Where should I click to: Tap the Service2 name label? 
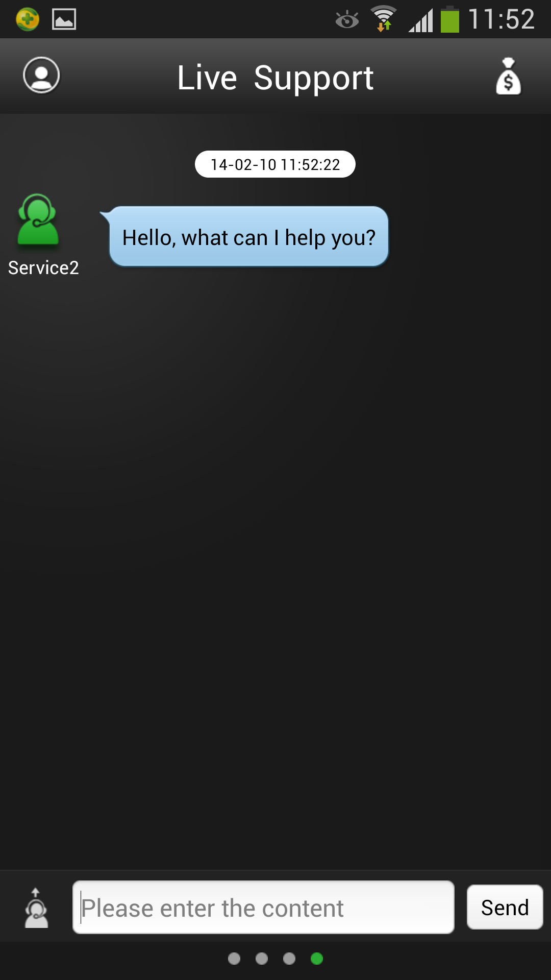(43, 267)
